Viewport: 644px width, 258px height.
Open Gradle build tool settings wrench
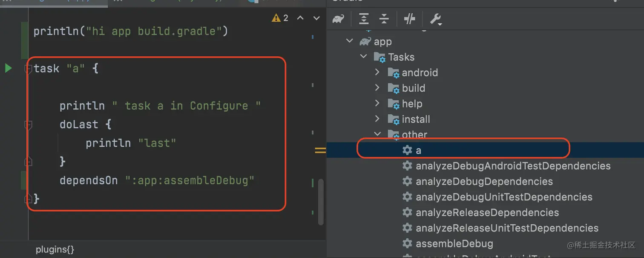(x=435, y=19)
